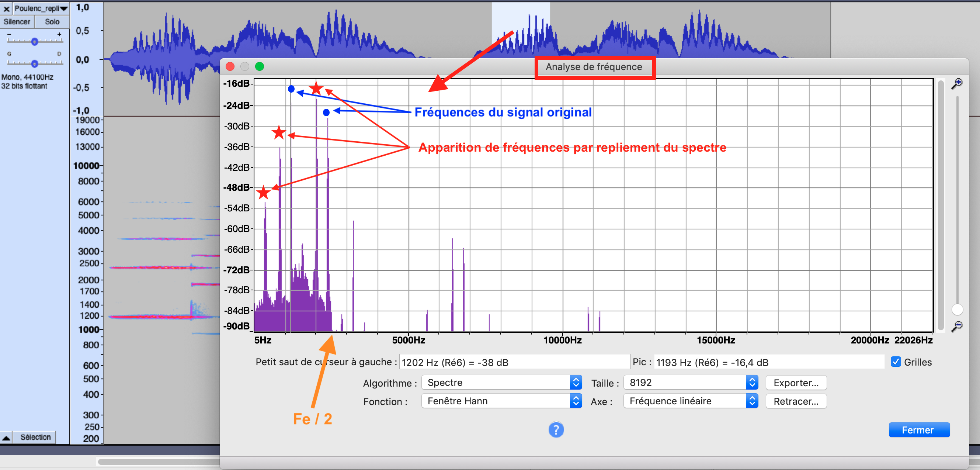The height and width of the screenshot is (470, 980).
Task: Open the Fonction dropdown showing Fenêtre Hann
Action: tap(501, 401)
